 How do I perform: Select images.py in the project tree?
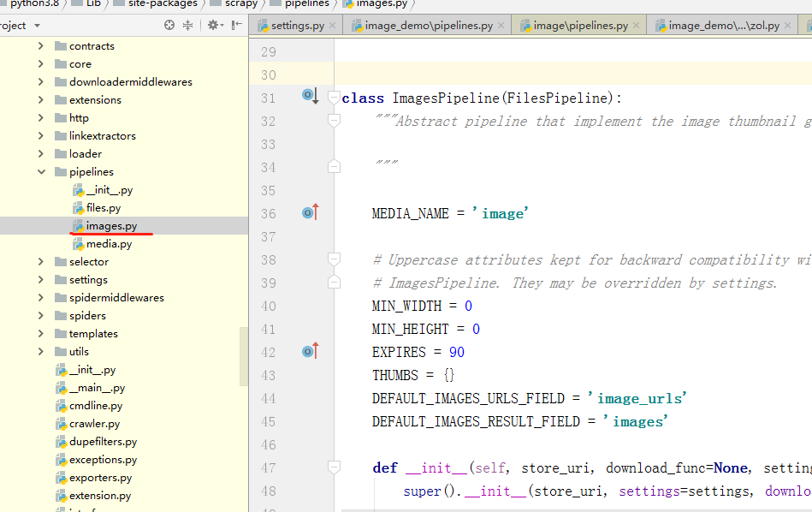coord(124,225)
